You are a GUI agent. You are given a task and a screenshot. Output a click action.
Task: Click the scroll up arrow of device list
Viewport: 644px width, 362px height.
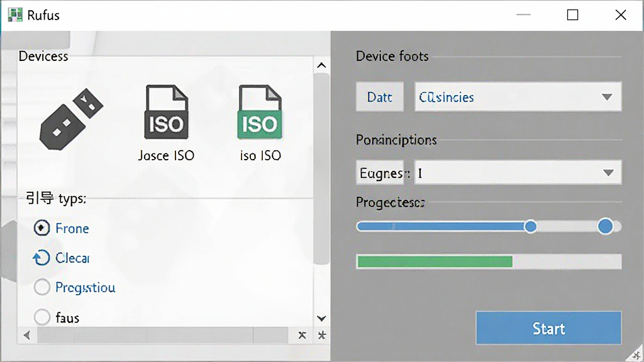pyautogui.click(x=321, y=65)
